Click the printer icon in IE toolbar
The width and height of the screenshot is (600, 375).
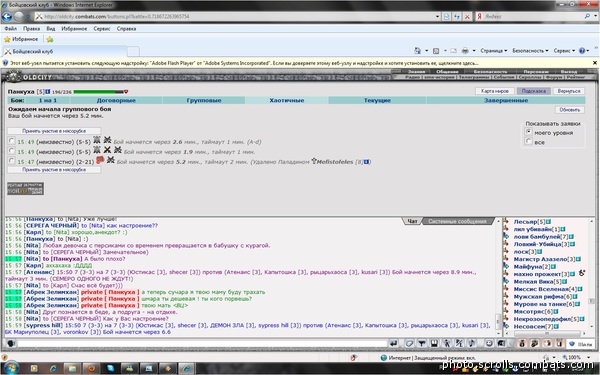click(x=465, y=51)
